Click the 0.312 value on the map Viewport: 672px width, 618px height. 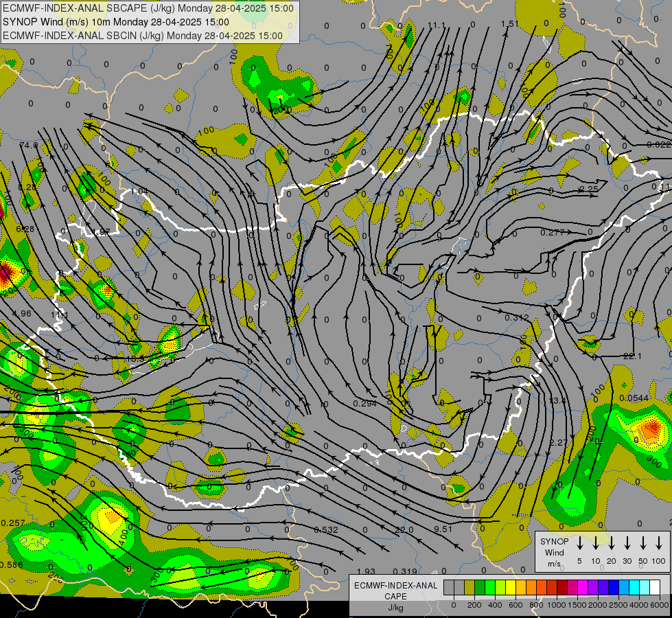pyautogui.click(x=516, y=317)
